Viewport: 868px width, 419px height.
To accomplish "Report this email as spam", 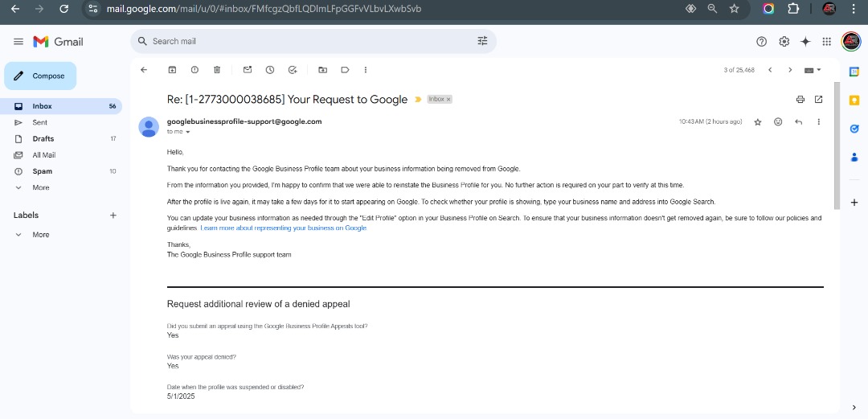I will 194,70.
